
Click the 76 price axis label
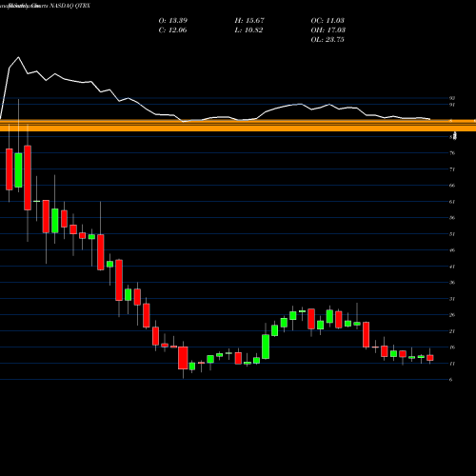tap(452, 153)
